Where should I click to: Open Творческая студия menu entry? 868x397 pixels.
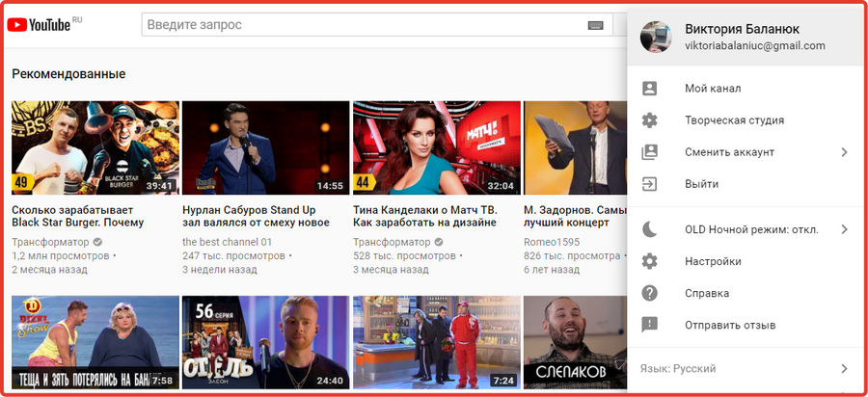746,120
